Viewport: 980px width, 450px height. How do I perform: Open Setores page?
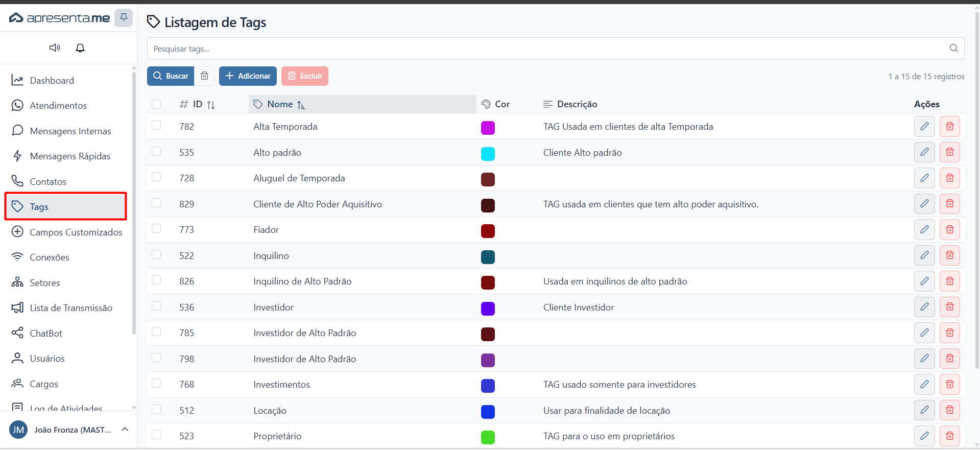point(66,282)
